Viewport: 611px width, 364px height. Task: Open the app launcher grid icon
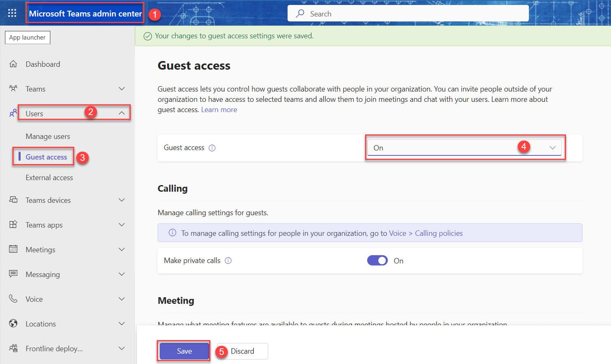[12, 13]
